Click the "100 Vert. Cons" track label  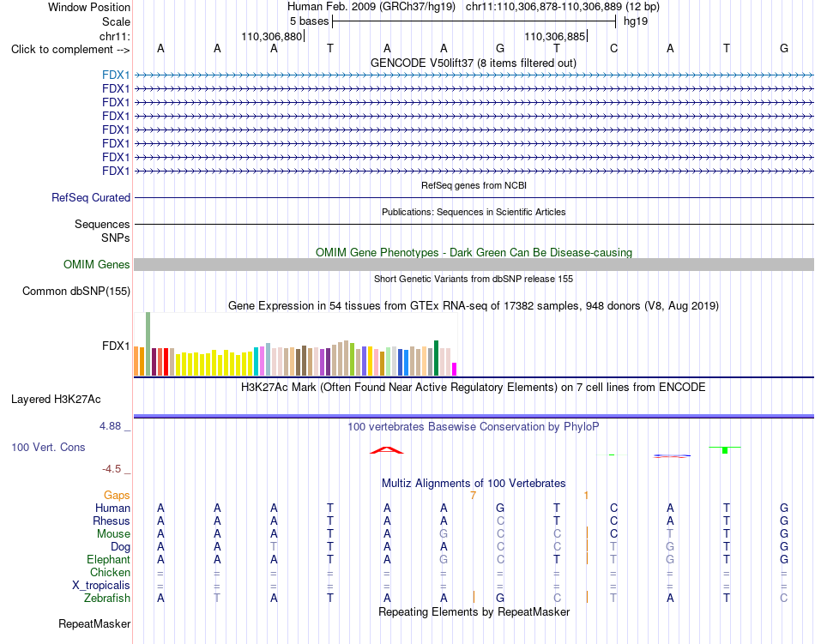point(48,447)
